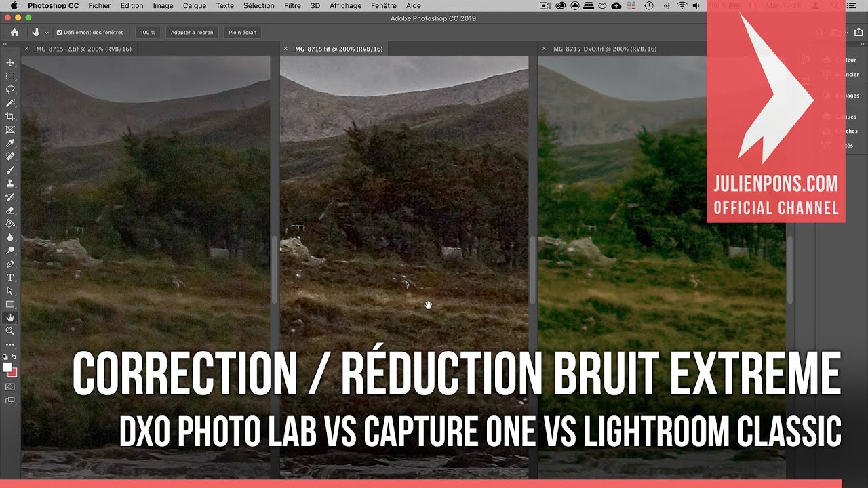This screenshot has width=868, height=488.
Task: Select the Spot Healing Brush tool
Action: click(10, 157)
